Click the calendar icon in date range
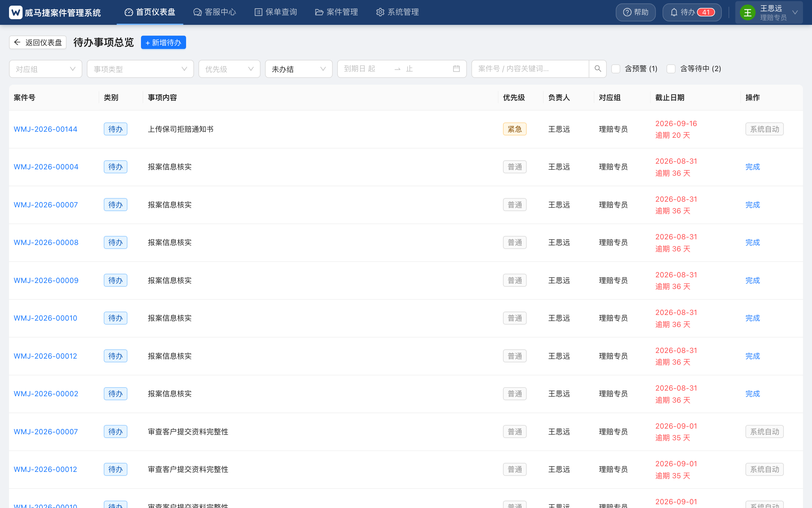Viewport: 812px width, 508px height. pyautogui.click(x=456, y=69)
